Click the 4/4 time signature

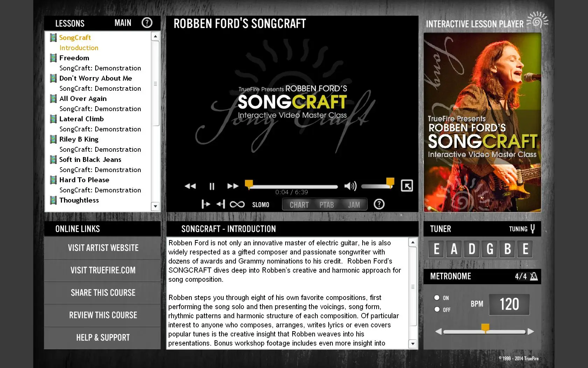520,277
